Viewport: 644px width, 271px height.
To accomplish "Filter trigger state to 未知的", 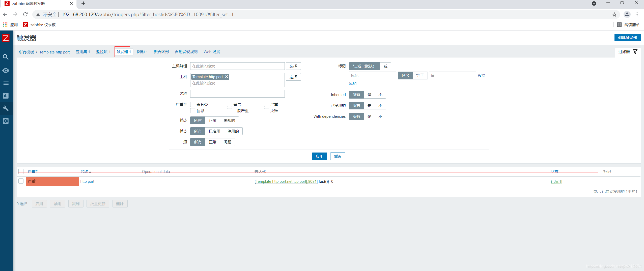I will click(229, 121).
